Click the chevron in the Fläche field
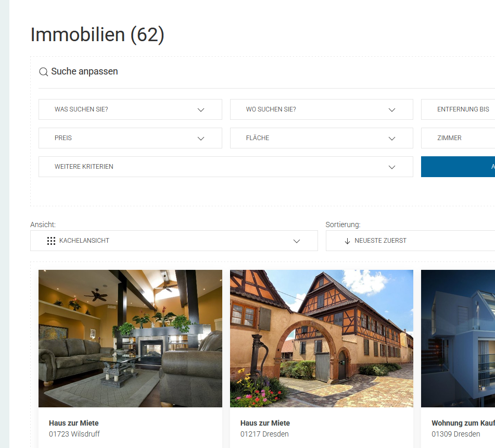 click(392, 139)
